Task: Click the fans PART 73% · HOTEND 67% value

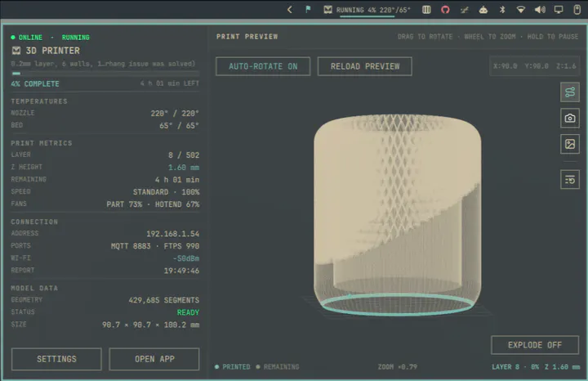Action: [153, 204]
